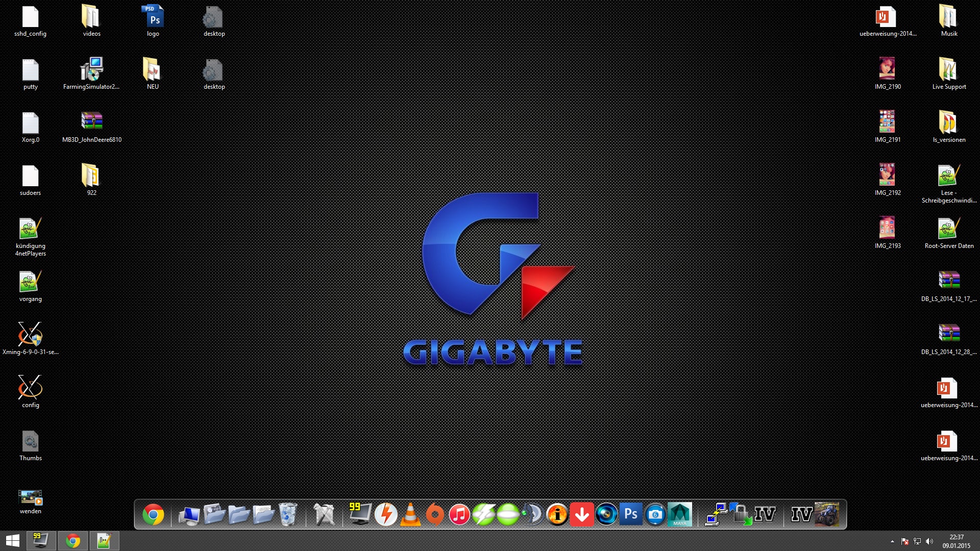Open the Windows Start button
The width and height of the screenshot is (980, 551).
point(13,541)
